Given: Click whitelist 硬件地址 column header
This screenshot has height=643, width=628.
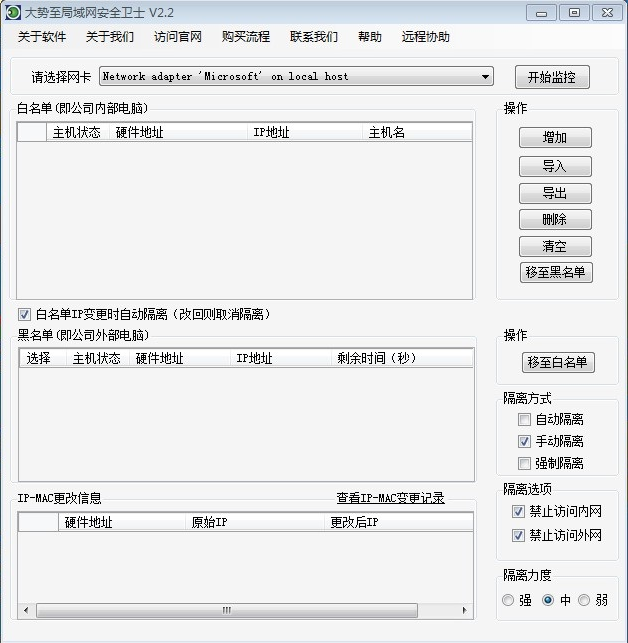Looking at the screenshot, I should click(178, 132).
